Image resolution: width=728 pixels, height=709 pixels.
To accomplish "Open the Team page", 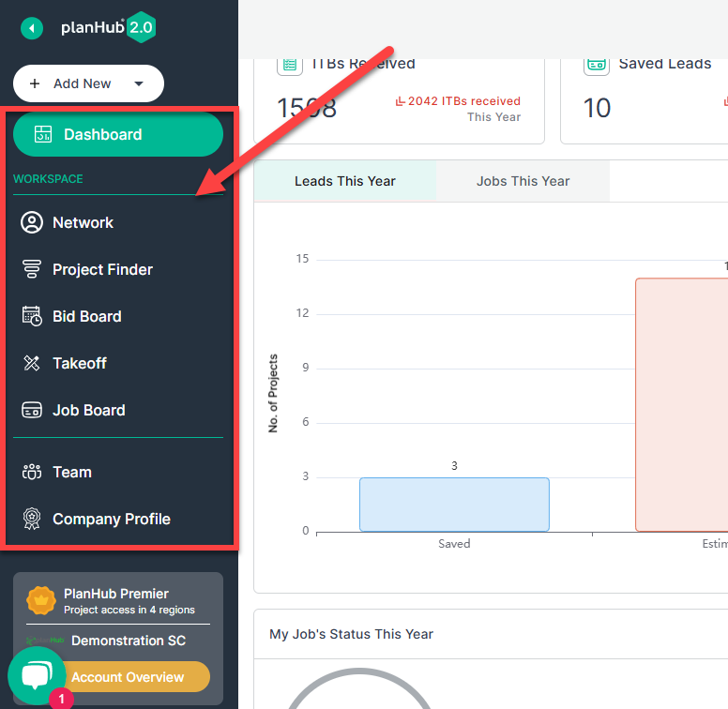I will (x=72, y=473).
